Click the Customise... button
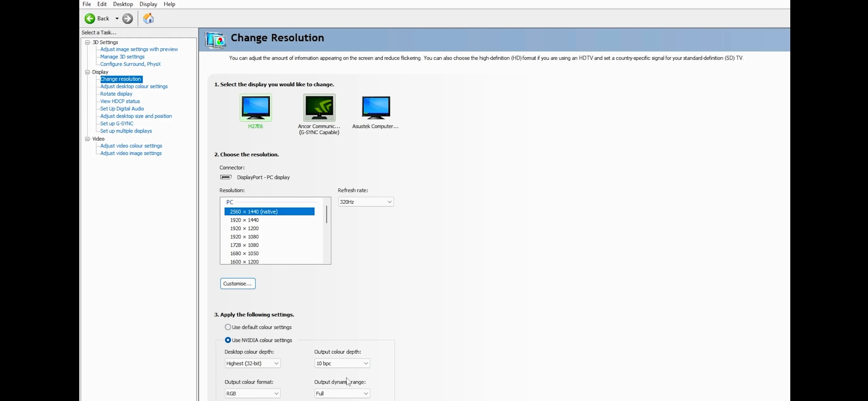Screen dimensions: 868x401 (238, 283)
